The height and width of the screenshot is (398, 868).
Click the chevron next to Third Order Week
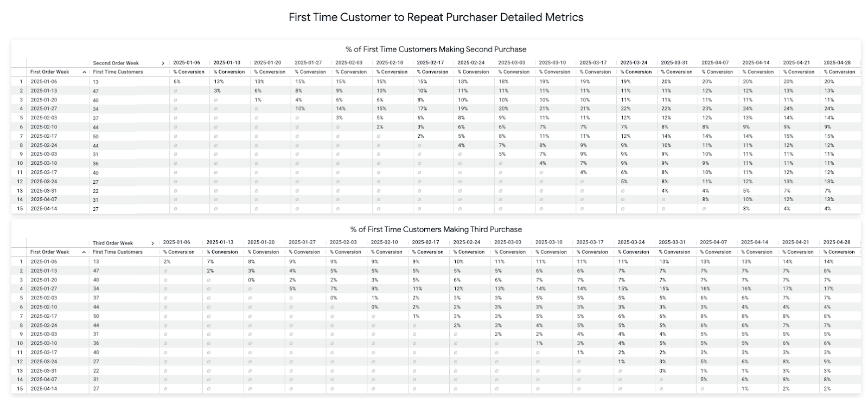tap(152, 243)
